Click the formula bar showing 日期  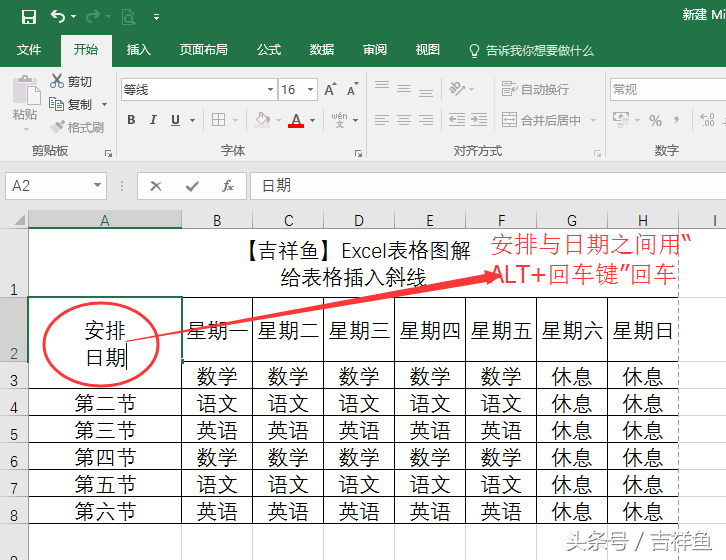(x=488, y=186)
